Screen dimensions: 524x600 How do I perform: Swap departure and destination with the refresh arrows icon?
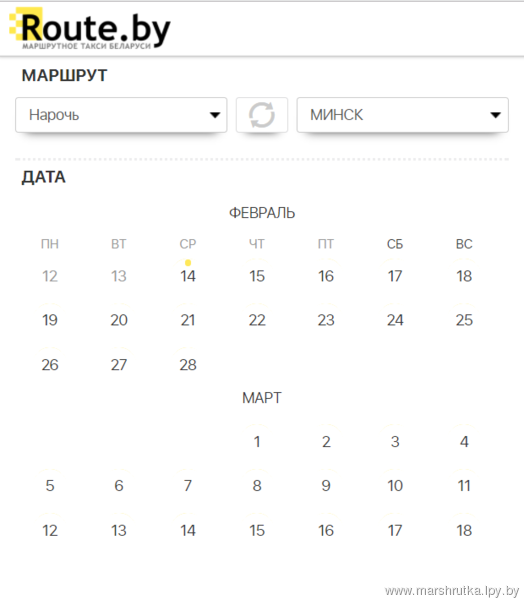tap(262, 115)
